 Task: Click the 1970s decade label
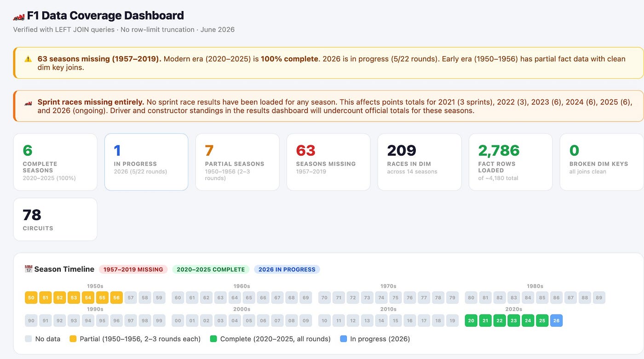388,286
